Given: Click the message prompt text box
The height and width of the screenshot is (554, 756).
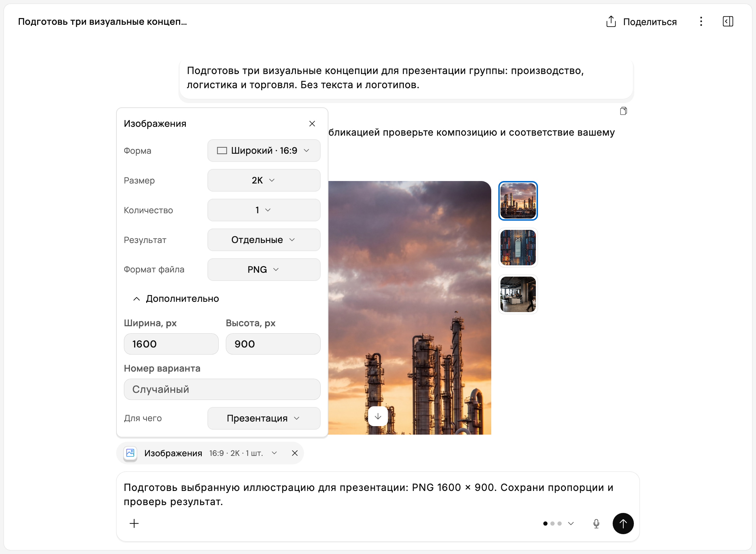Looking at the screenshot, I should (378, 494).
